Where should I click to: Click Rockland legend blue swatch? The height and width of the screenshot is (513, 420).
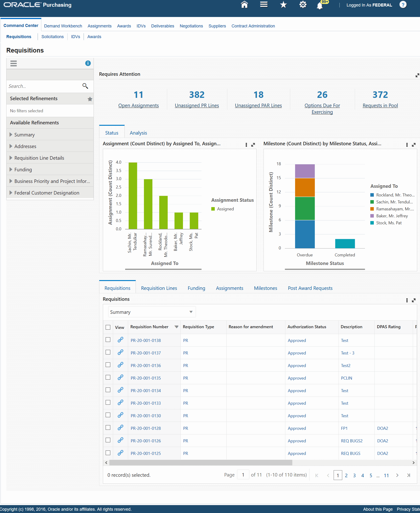(372, 195)
